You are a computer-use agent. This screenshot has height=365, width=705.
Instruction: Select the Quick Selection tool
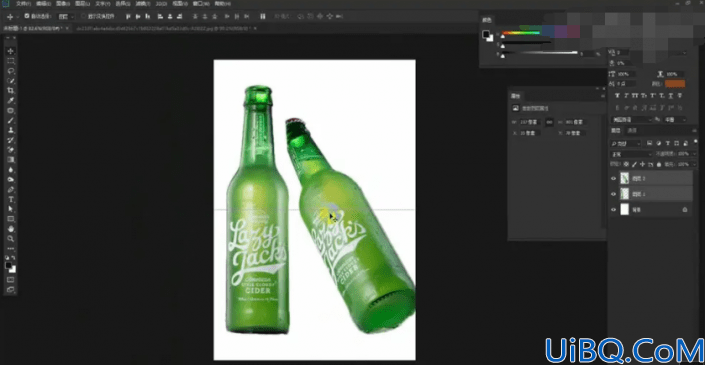[x=11, y=81]
